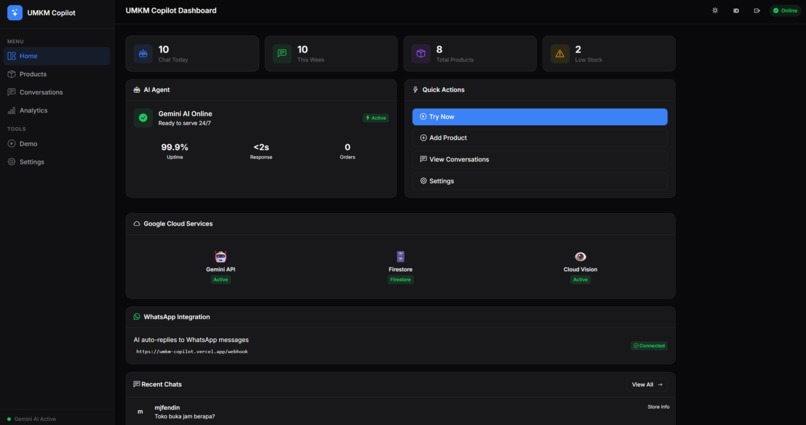Click the Store Info tag

pos(658,407)
